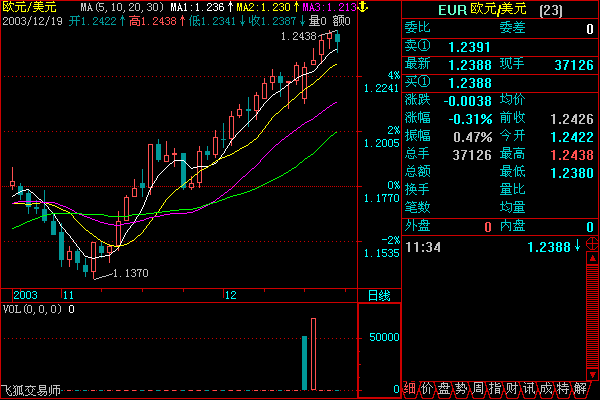Click the scrollbar down arrow in tick list
The image size is (600, 400).
(592, 374)
